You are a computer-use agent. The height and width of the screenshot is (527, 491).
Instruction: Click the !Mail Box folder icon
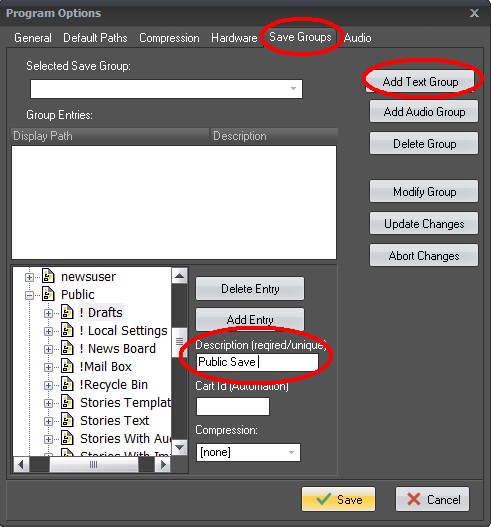click(67, 367)
